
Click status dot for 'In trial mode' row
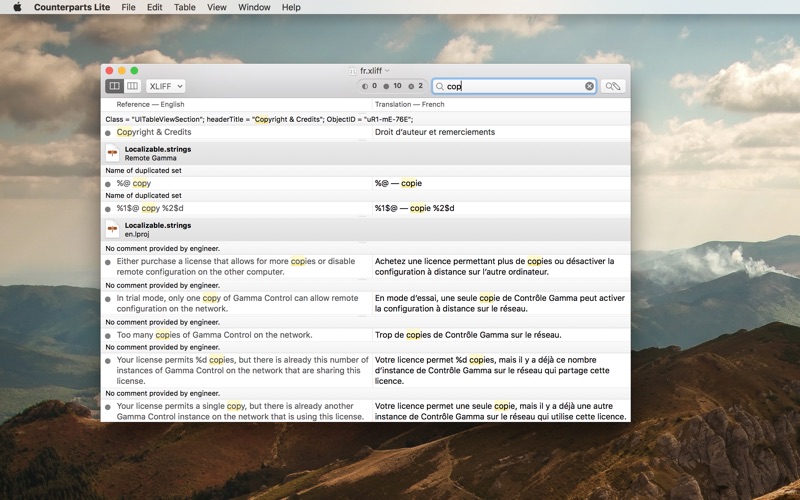pos(108,299)
